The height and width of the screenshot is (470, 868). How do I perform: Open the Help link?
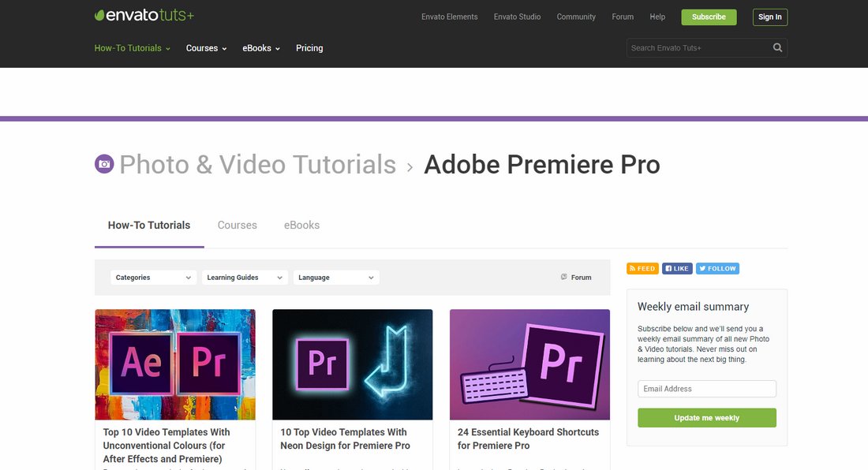[657, 17]
